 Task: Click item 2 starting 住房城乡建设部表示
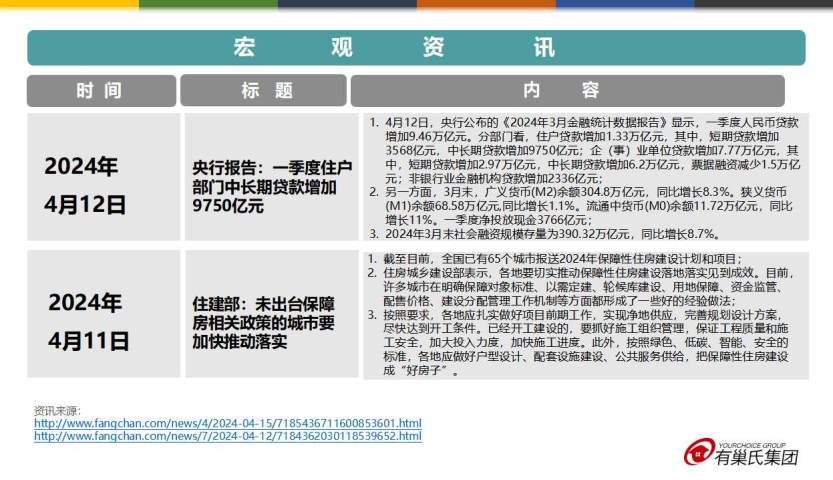[581, 287]
